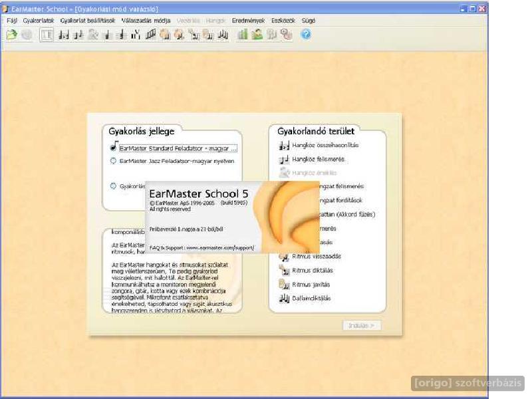Open the Súgó menu
Viewport: 532px width, 399px height.
click(309, 21)
